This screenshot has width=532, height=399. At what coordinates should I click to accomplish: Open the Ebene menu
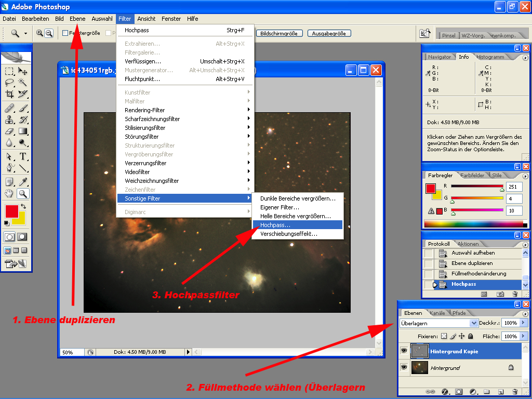click(x=77, y=19)
